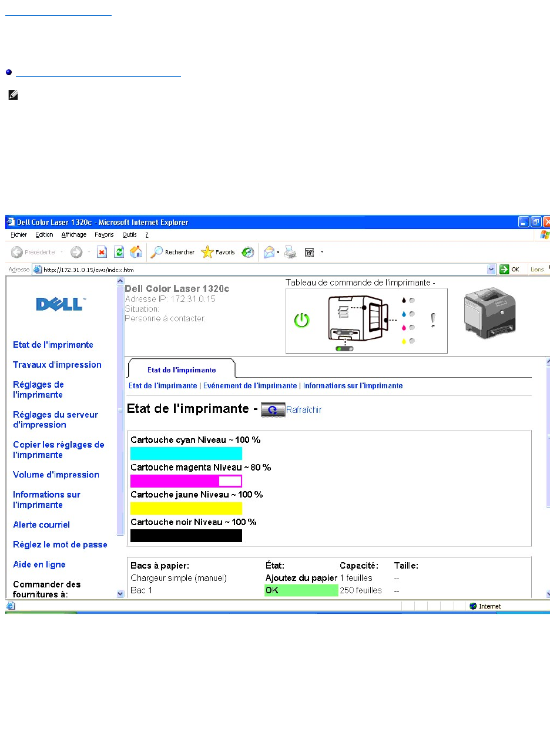The image size is (550, 756).
Task: Open the Mail icon dropdown arrow
Action: [279, 253]
